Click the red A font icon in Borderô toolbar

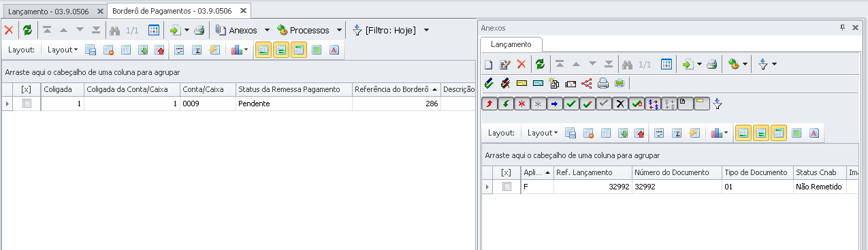point(334,50)
